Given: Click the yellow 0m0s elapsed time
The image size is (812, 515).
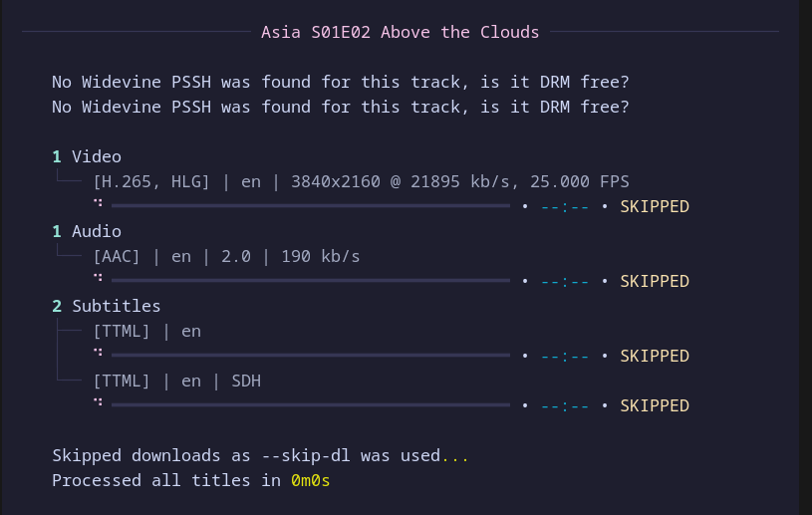Looking at the screenshot, I should 310,480.
